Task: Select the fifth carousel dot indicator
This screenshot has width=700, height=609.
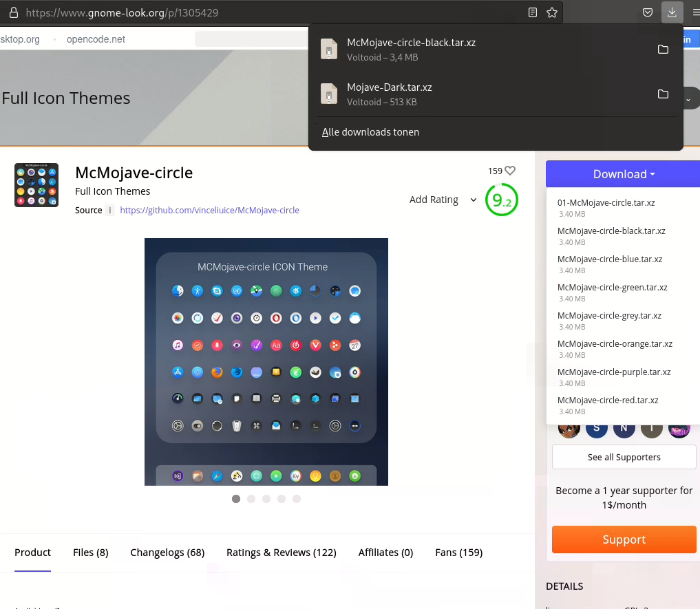Action: coord(297,499)
